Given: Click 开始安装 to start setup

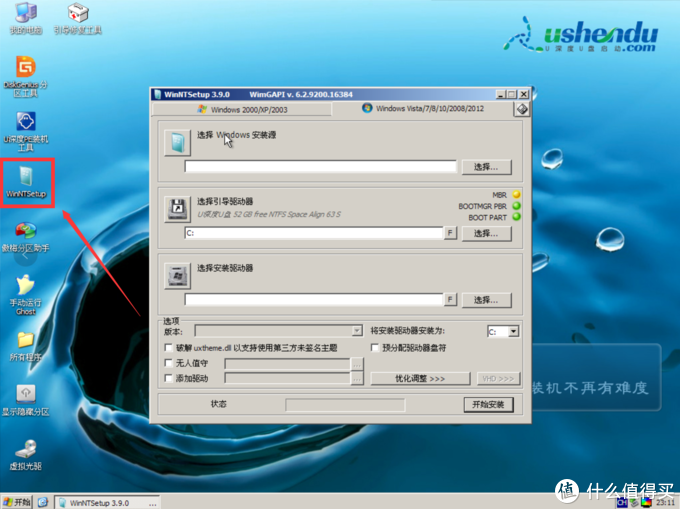Looking at the screenshot, I should (x=488, y=405).
